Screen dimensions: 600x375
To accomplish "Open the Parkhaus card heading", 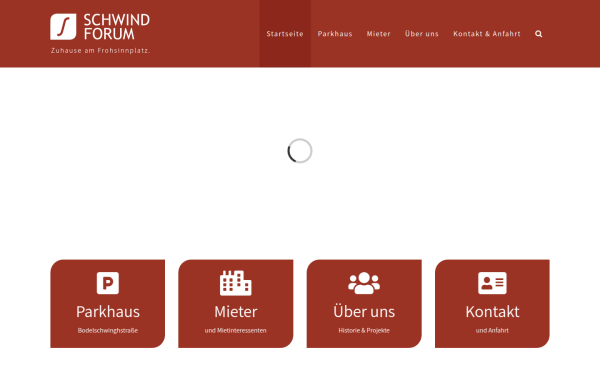I will 108,312.
